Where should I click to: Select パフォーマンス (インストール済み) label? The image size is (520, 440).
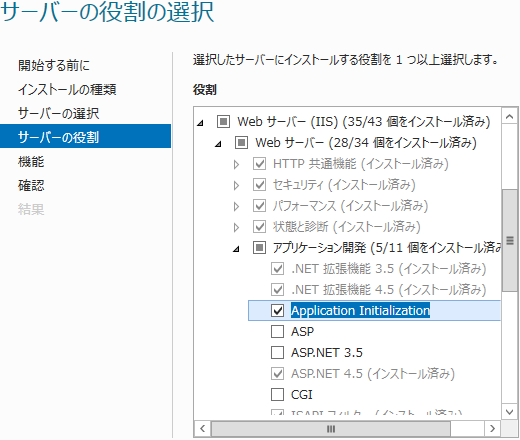click(x=351, y=206)
